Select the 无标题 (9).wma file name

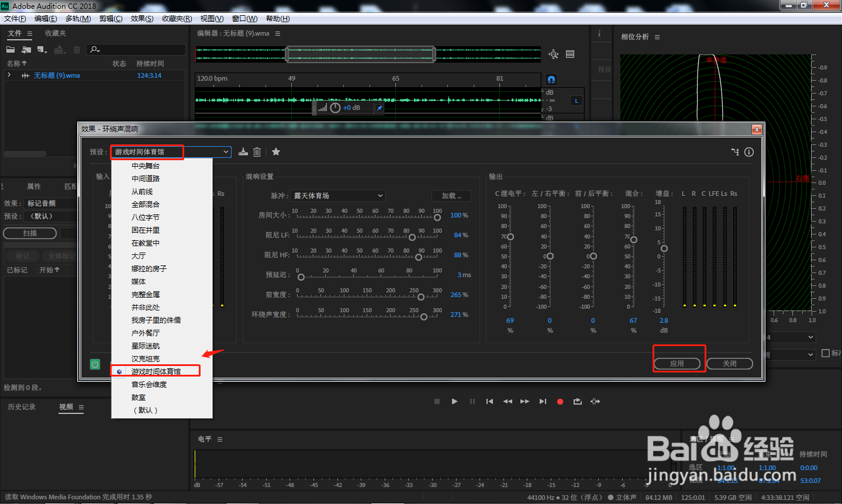pyautogui.click(x=57, y=75)
